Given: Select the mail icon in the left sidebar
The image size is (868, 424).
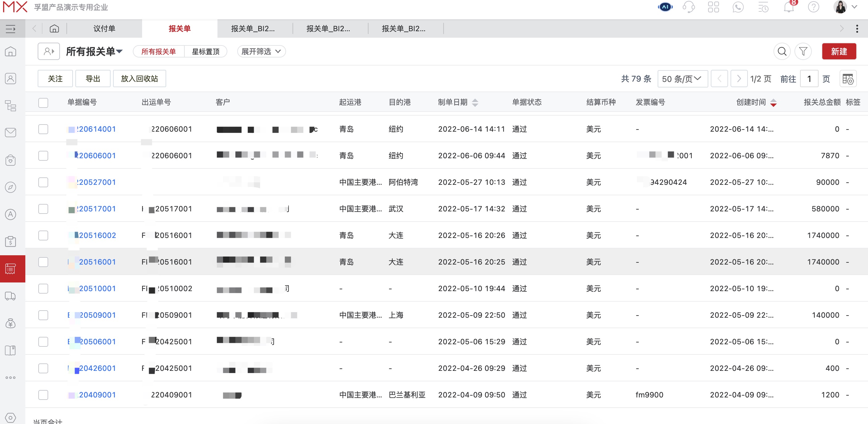Looking at the screenshot, I should 11,133.
